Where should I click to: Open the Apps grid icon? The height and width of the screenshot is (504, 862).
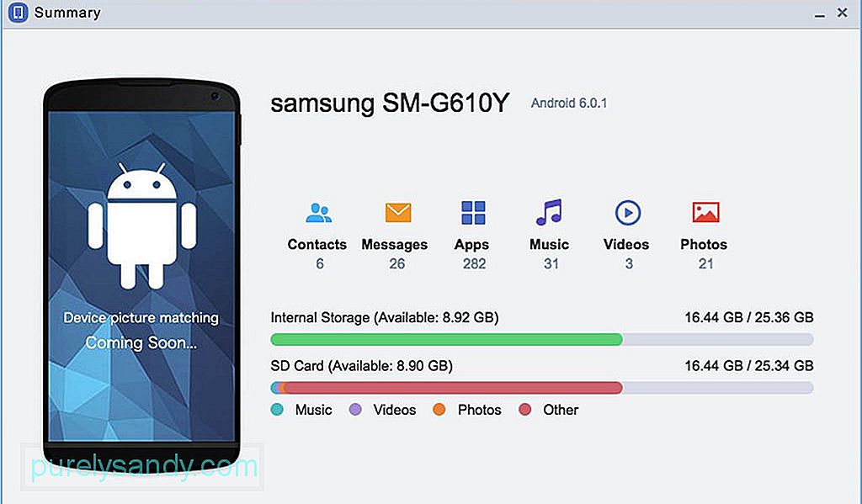pyautogui.click(x=473, y=213)
